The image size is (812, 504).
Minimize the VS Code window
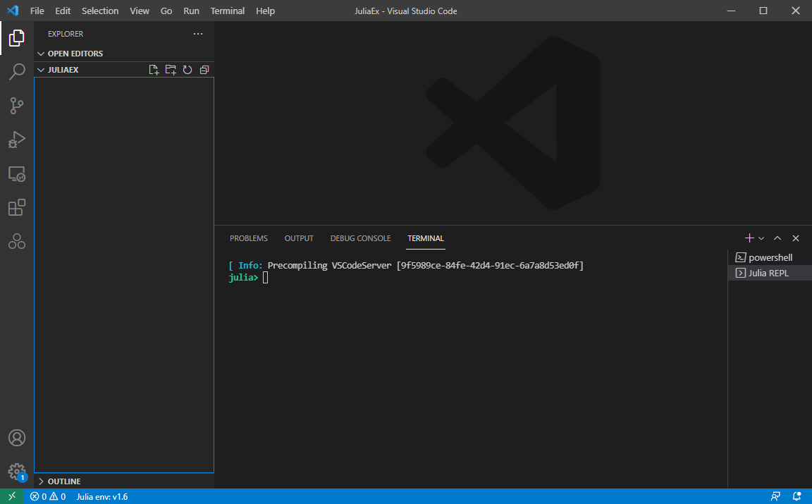pyautogui.click(x=731, y=11)
